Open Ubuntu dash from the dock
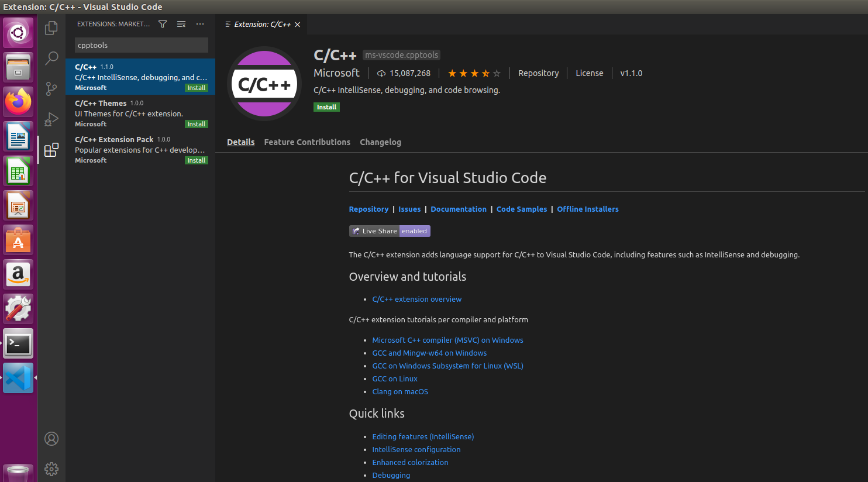868x482 pixels. [x=18, y=32]
